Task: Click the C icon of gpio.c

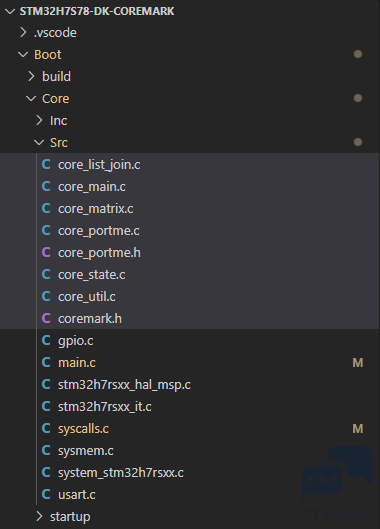Action: pyautogui.click(x=46, y=340)
